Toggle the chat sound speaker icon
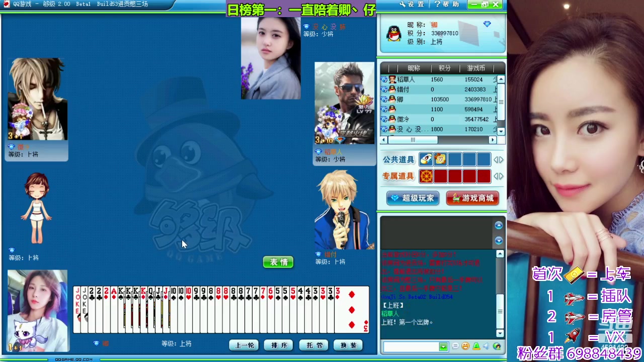Image resolution: width=644 pixels, height=362 pixels. tap(486, 346)
